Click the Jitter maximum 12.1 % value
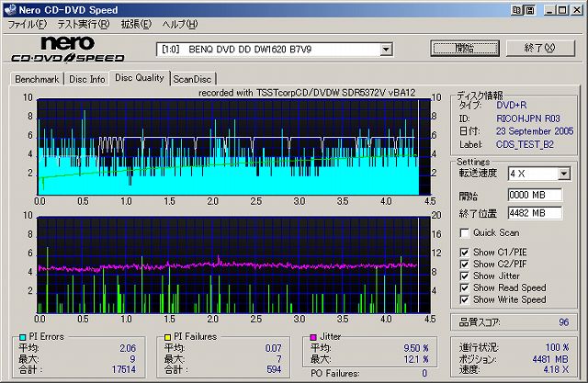588x383 pixels. (x=416, y=359)
